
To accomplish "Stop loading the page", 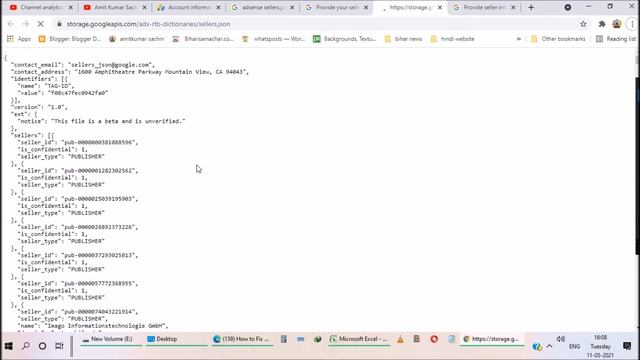I will click(40, 24).
